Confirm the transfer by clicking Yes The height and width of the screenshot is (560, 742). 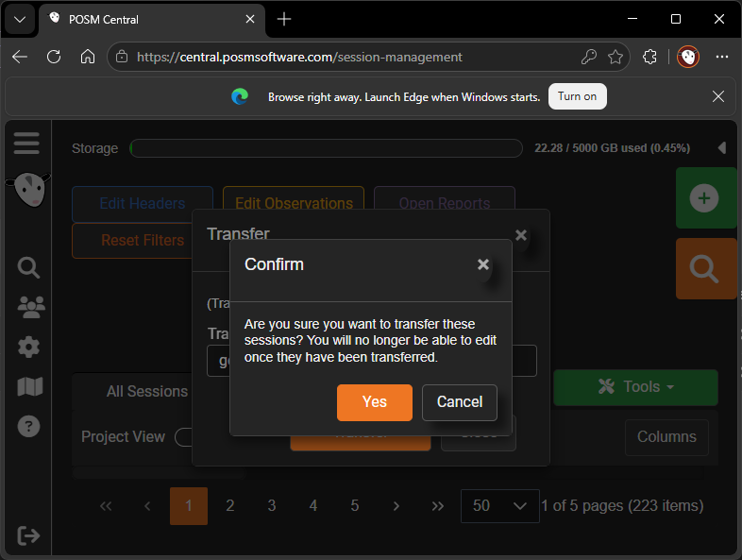click(375, 402)
